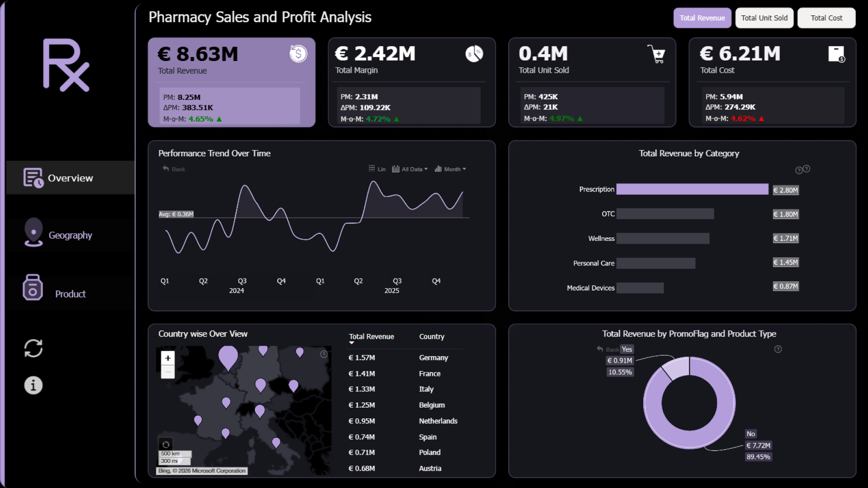This screenshot has height=488, width=868.
Task: Open the Overview page icon
Action: [33, 178]
